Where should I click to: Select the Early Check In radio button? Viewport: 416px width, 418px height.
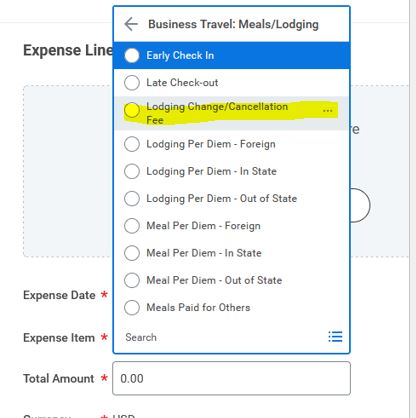tap(132, 55)
